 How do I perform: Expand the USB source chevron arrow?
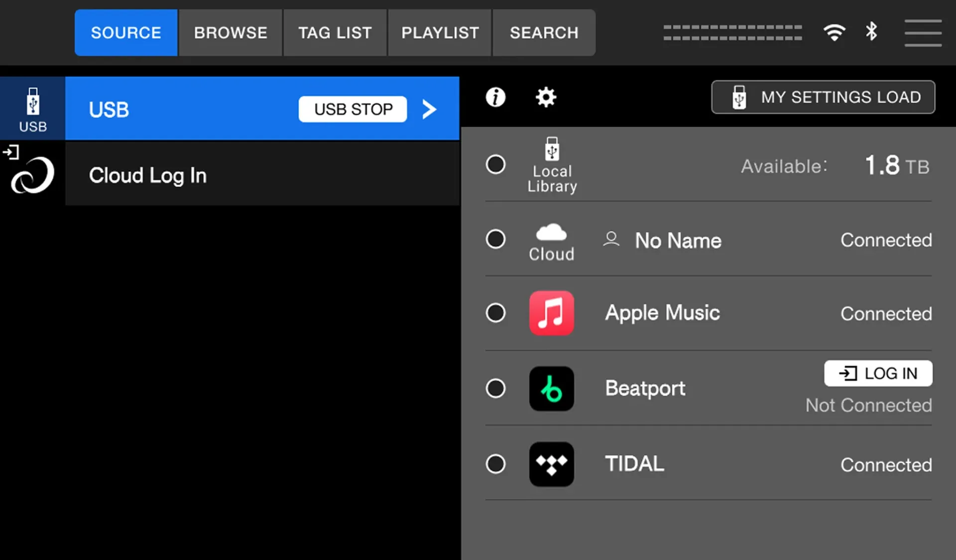coord(429,109)
